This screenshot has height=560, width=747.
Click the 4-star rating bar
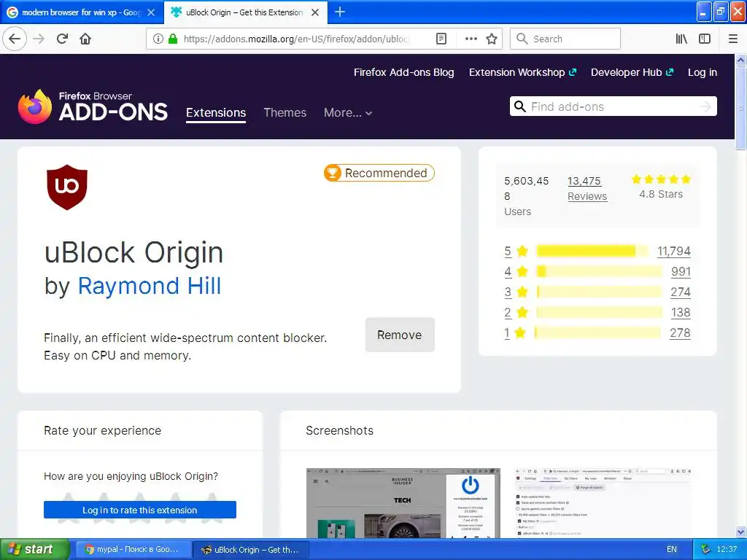pos(600,271)
